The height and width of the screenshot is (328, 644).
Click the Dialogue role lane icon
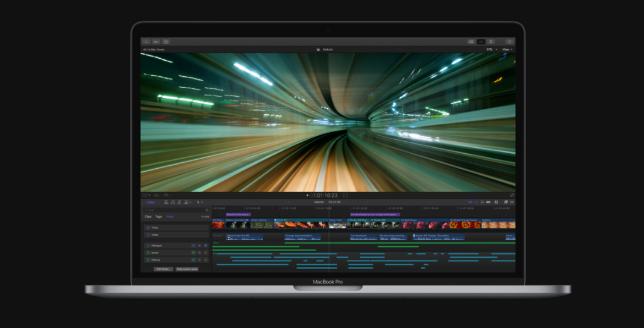point(193,246)
